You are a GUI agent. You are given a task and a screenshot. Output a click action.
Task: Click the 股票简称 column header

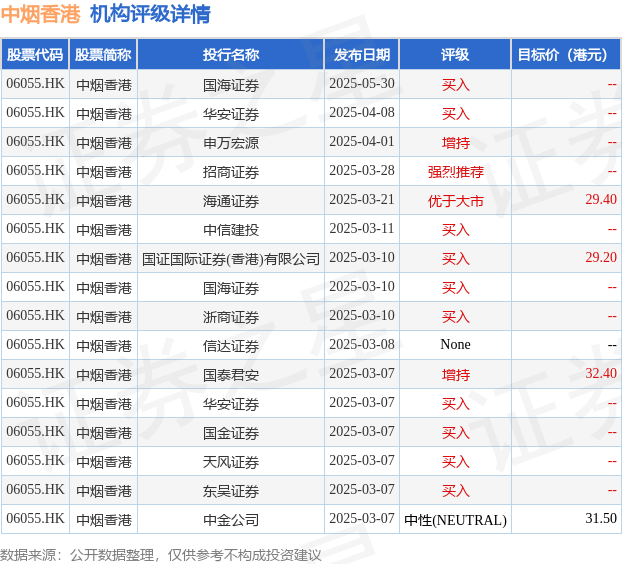[x=103, y=54]
